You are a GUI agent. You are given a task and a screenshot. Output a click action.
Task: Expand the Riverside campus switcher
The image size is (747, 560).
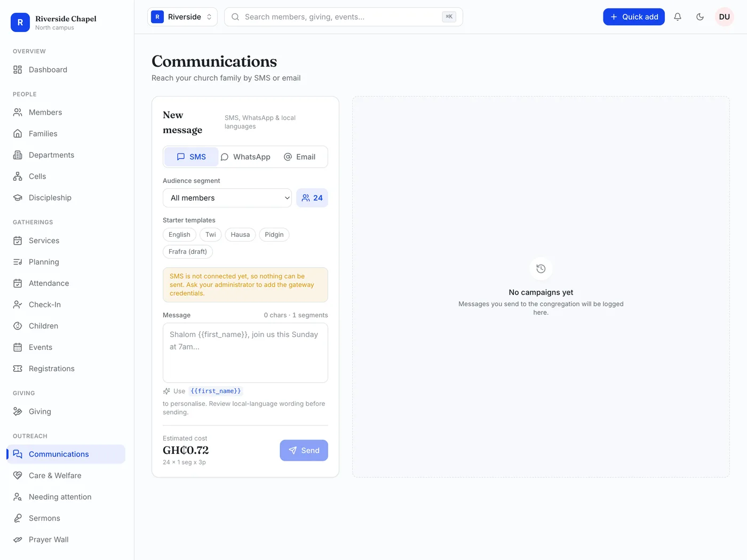pos(182,17)
